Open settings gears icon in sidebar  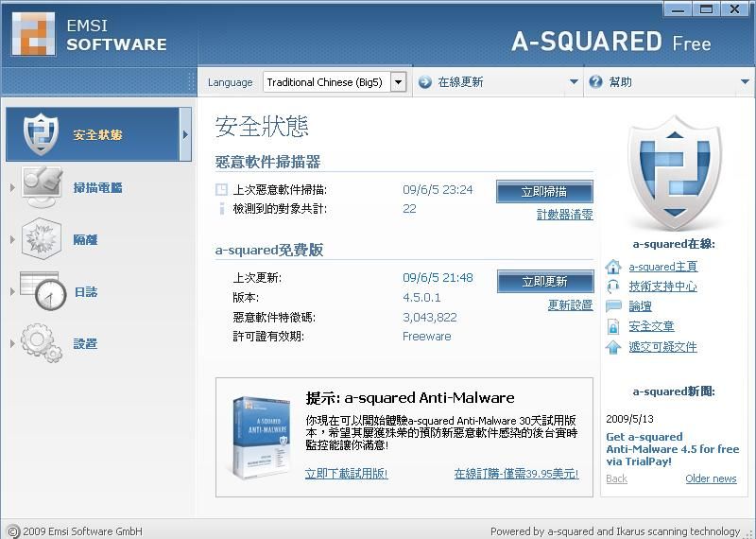coord(42,343)
